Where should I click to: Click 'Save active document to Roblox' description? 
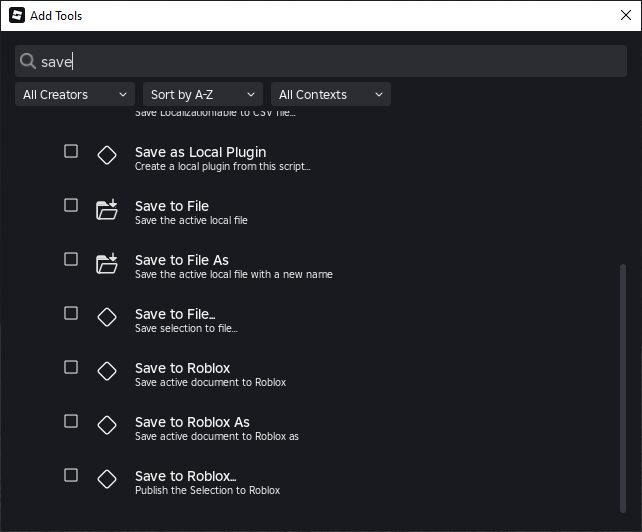point(210,383)
